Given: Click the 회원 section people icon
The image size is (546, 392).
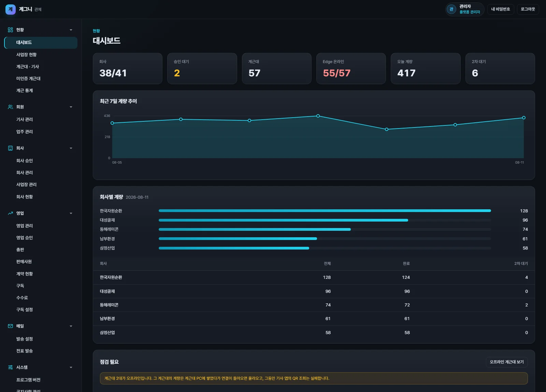Looking at the screenshot, I should (11, 107).
